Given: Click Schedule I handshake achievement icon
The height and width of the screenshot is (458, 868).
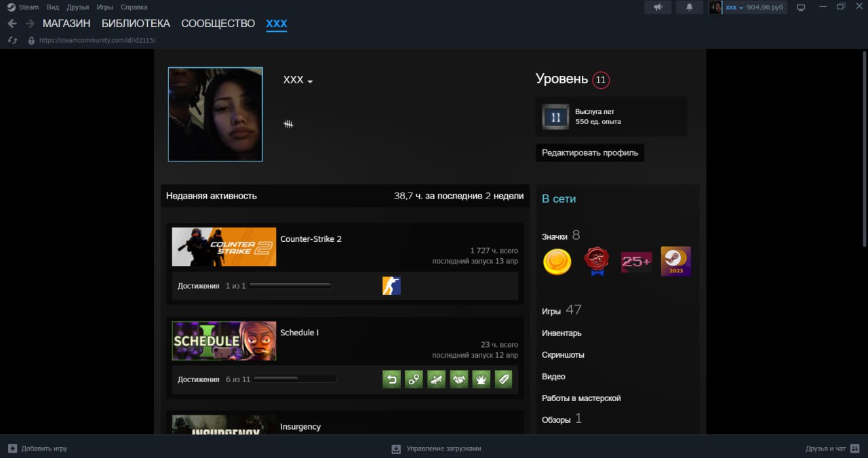Looking at the screenshot, I should point(458,379).
